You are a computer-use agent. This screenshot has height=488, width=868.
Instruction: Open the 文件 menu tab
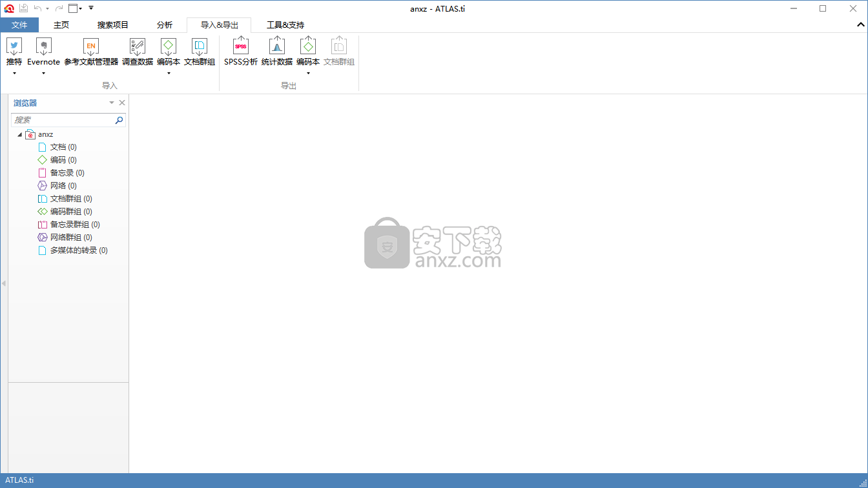19,25
